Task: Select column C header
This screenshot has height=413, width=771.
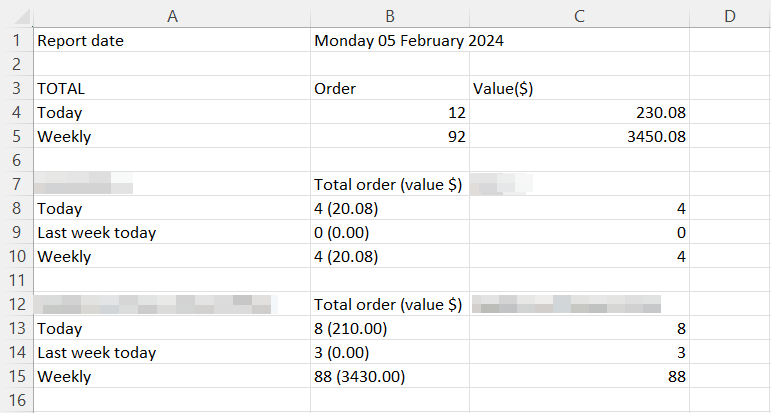Action: (579, 16)
